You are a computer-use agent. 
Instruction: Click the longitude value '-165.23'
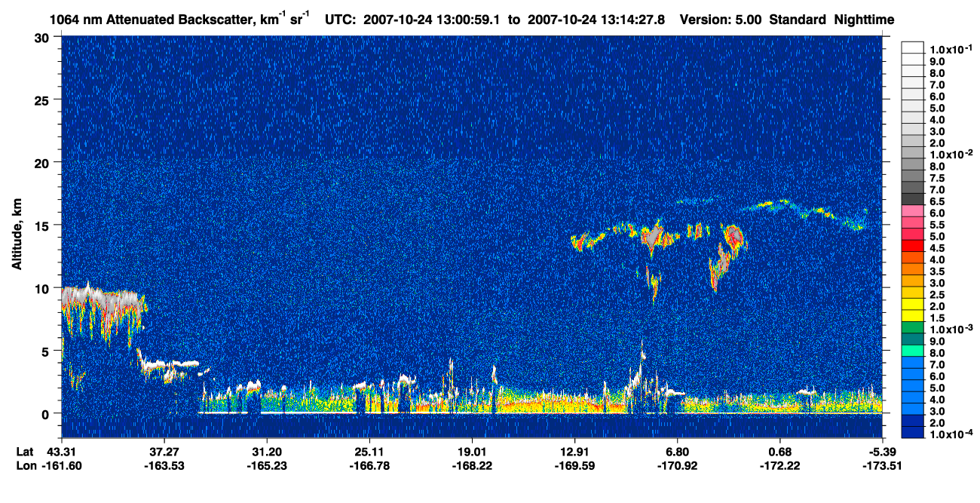[x=266, y=465]
